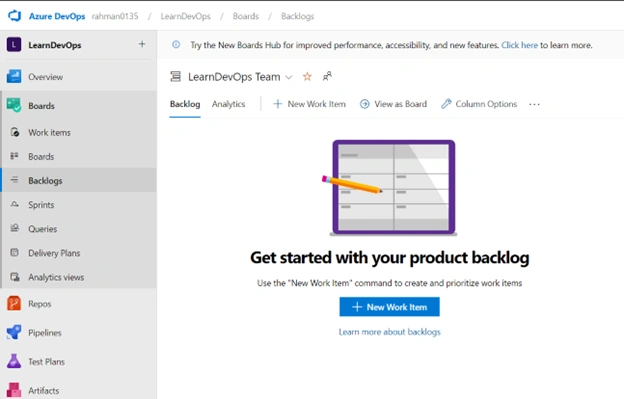Open the Backlogs sidebar entry

pos(45,181)
